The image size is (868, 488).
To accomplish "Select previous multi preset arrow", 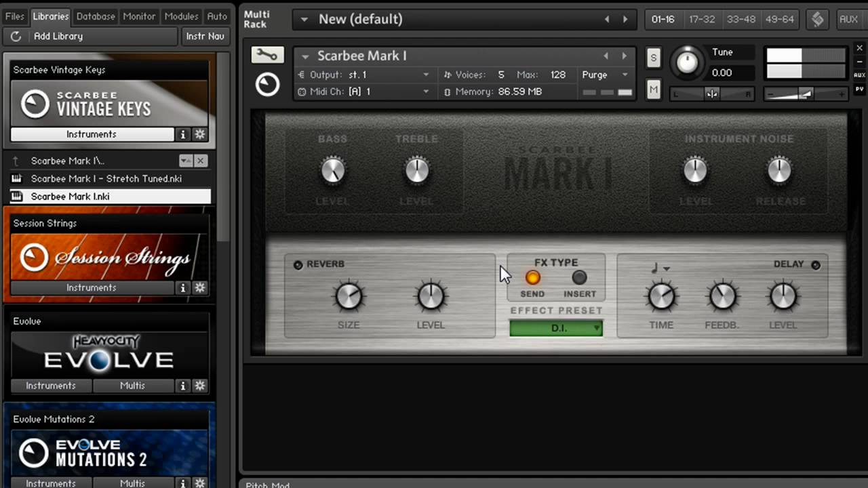I will 608,19.
